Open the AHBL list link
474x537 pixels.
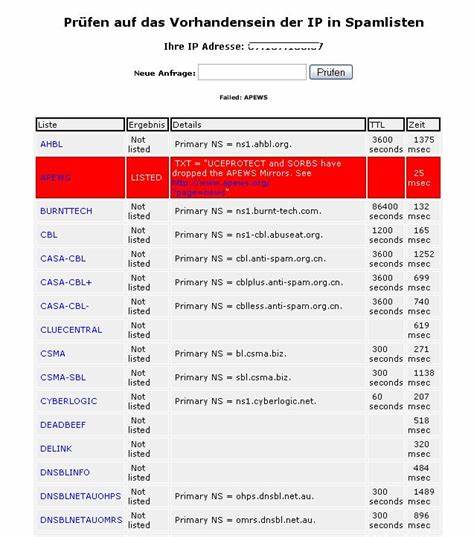point(51,144)
